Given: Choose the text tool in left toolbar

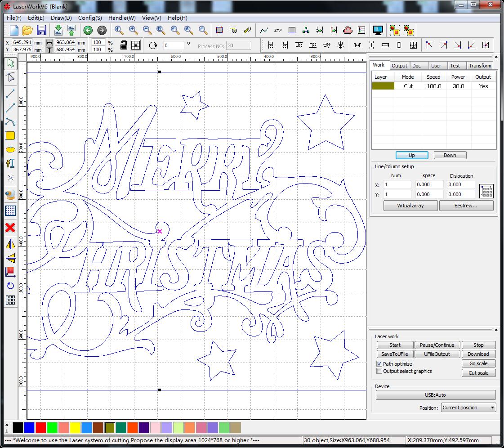Looking at the screenshot, I should pyautogui.click(x=10, y=164).
